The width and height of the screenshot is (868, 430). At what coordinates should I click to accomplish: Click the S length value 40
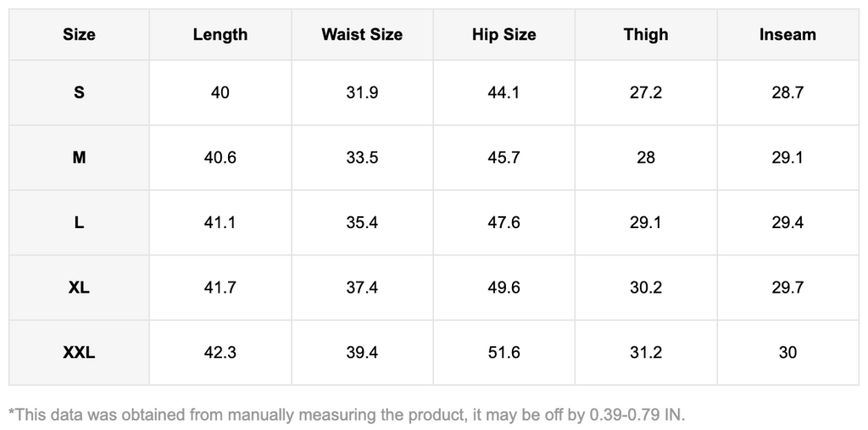(x=220, y=92)
